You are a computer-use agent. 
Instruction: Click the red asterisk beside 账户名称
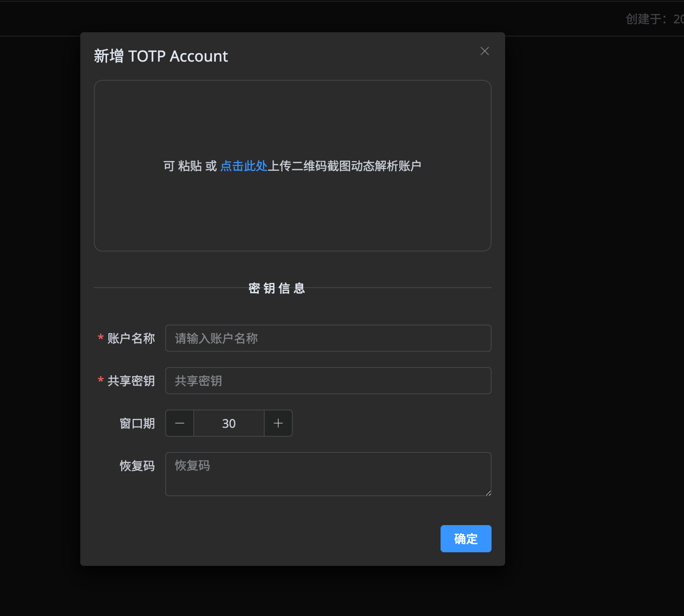click(100, 338)
